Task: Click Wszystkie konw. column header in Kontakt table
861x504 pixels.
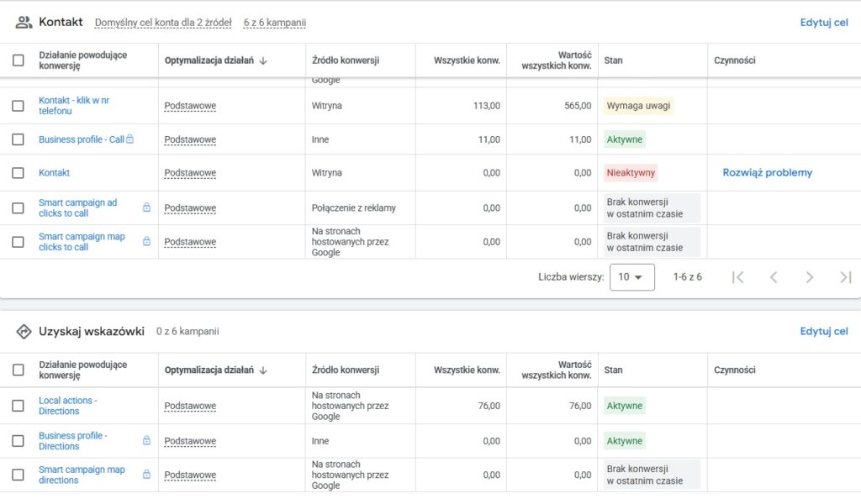Action: point(467,60)
